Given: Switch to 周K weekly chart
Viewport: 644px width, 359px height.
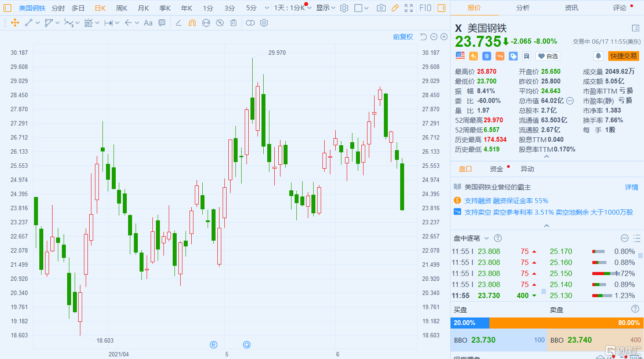Looking at the screenshot, I should tap(121, 8).
